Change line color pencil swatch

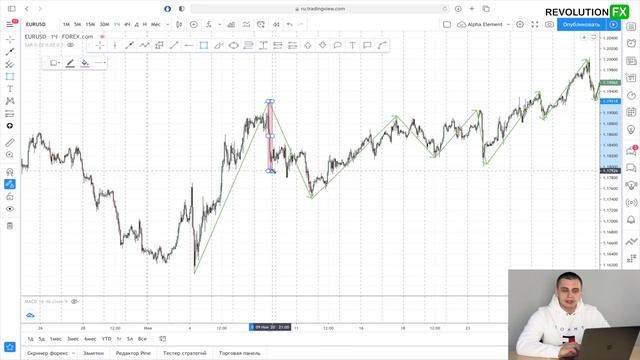70,63
